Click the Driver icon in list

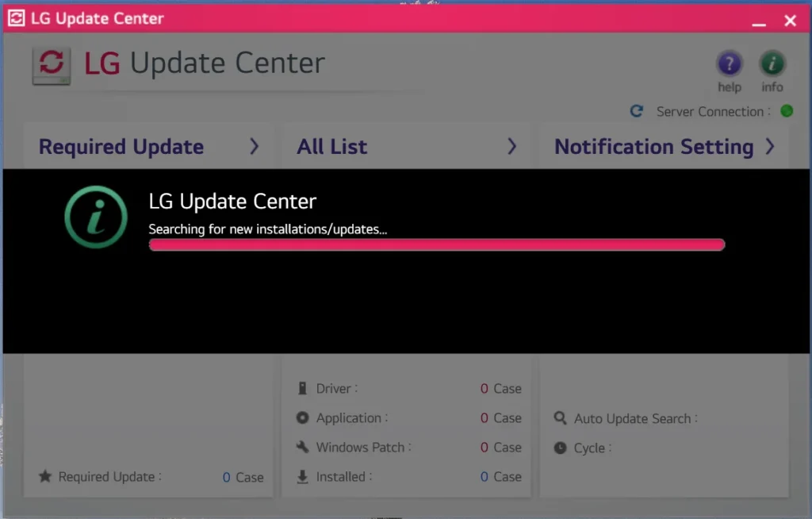tap(302, 389)
